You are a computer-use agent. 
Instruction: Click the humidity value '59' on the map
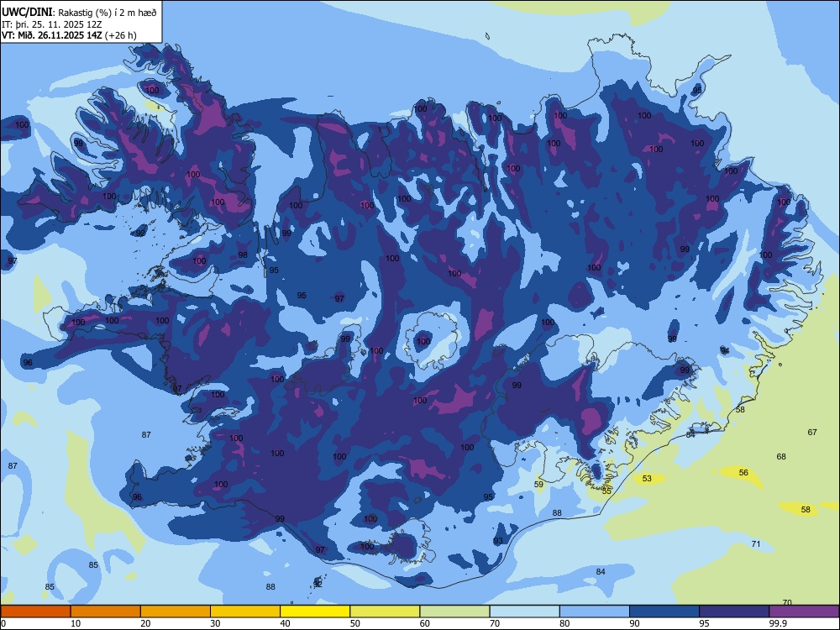(x=539, y=485)
